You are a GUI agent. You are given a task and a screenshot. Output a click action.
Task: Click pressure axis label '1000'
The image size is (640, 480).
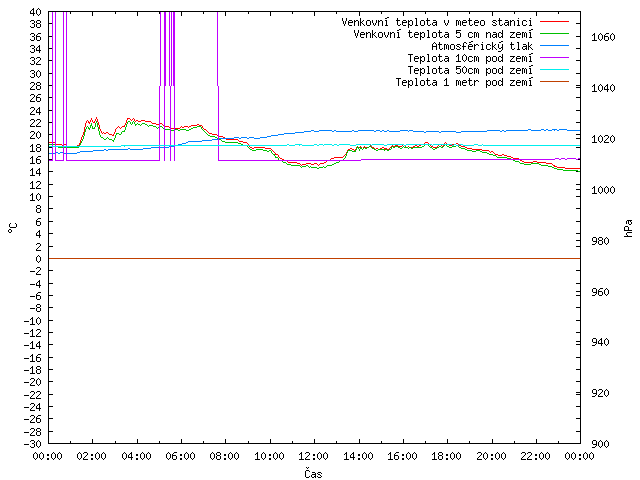click(603, 190)
